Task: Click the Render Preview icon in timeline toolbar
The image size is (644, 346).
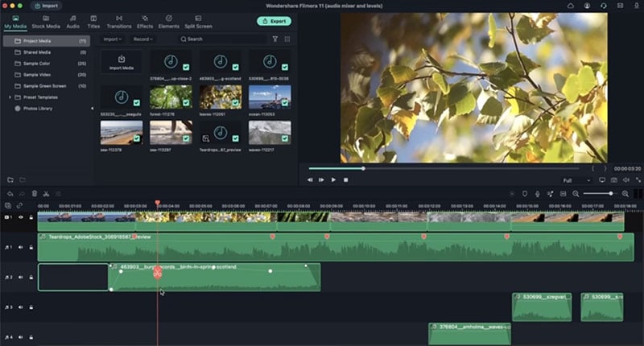Action: (512, 194)
